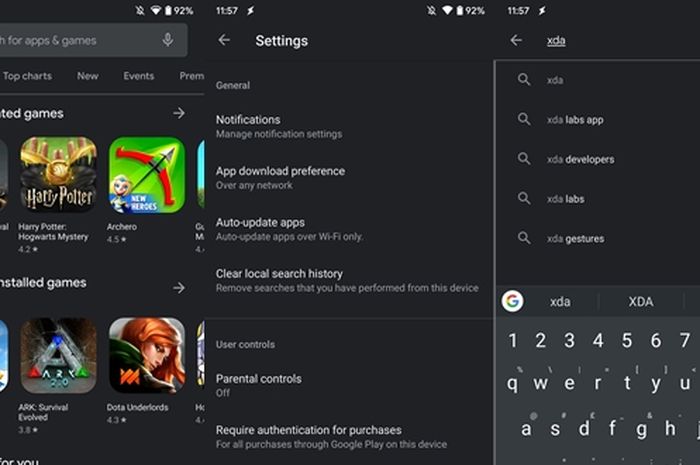This screenshot has width=700, height=465.
Task: Go back from the Settings screen
Action: coord(224,40)
